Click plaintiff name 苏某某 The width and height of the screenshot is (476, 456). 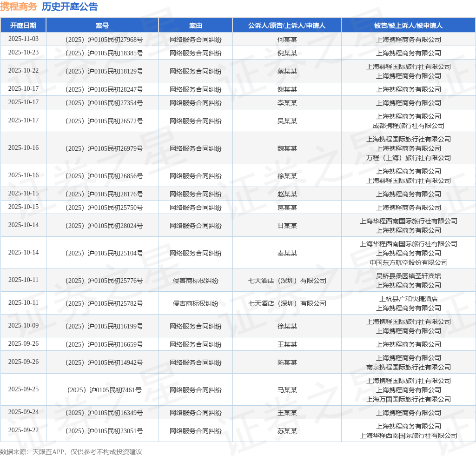tap(287, 431)
